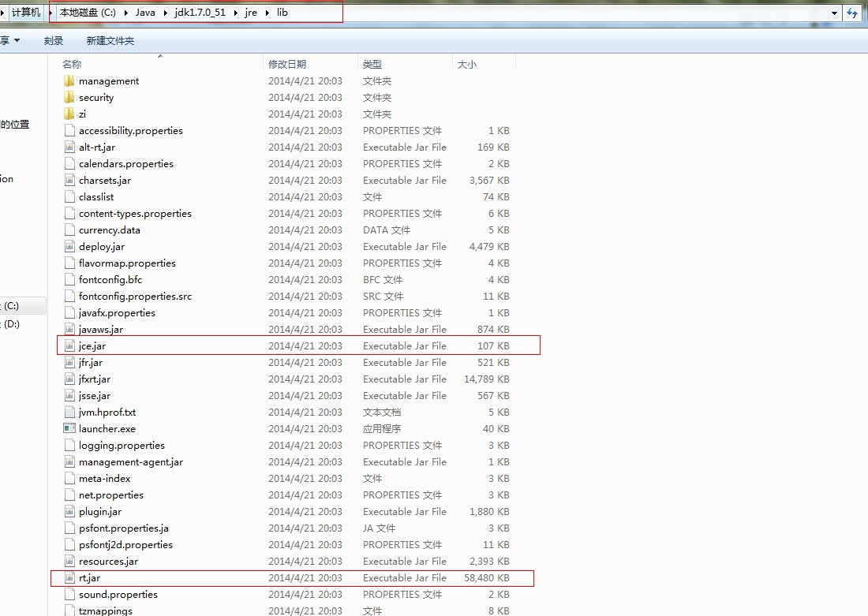This screenshot has width=868, height=616.
Task: Select tzmappings file name
Action: click(106, 610)
